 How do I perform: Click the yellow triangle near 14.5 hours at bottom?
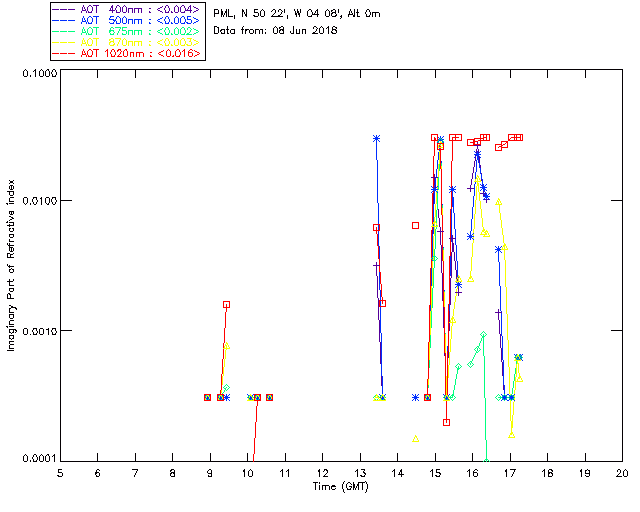tap(416, 439)
